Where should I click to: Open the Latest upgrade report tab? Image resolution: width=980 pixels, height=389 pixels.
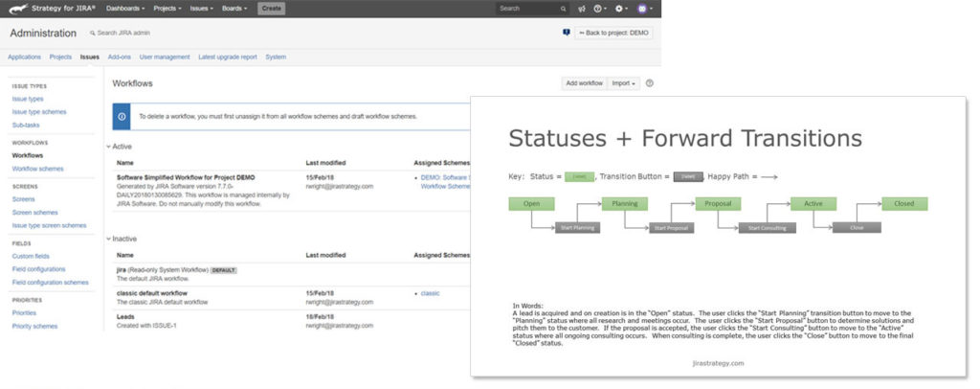(228, 57)
